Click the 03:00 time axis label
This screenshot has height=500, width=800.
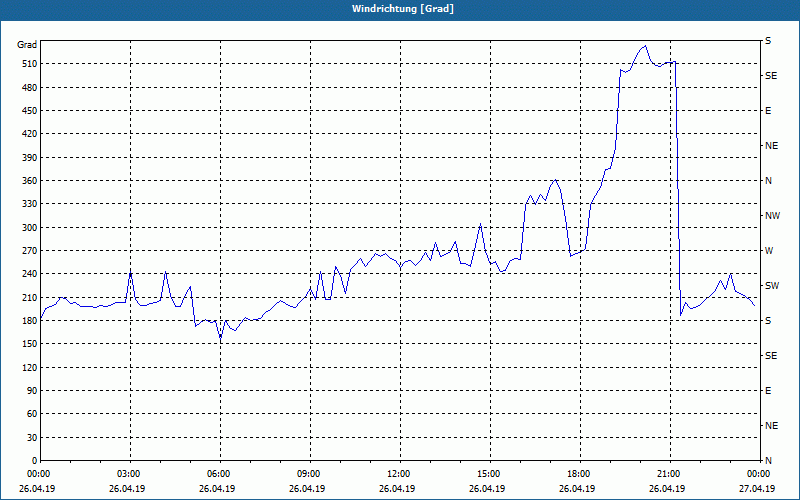pyautogui.click(x=131, y=474)
